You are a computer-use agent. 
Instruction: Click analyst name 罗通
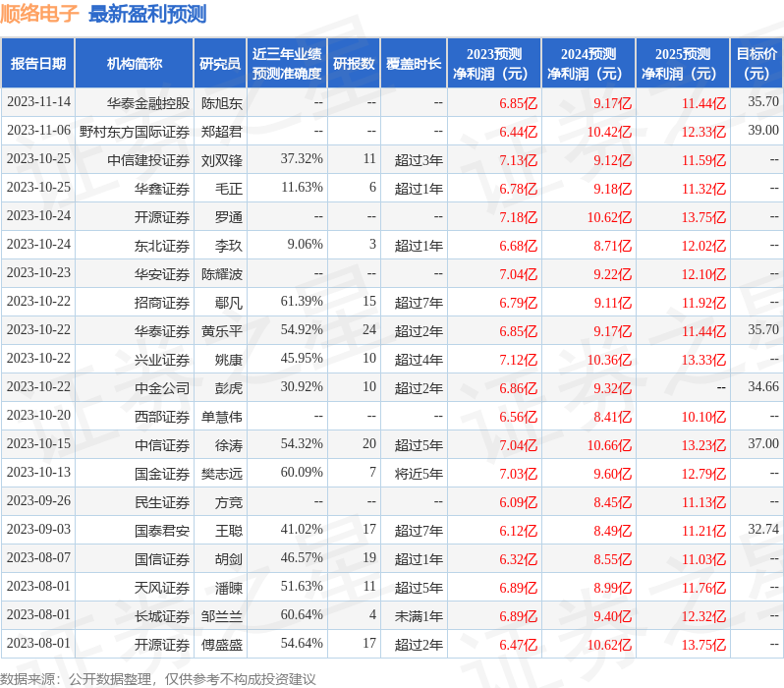click(x=229, y=217)
